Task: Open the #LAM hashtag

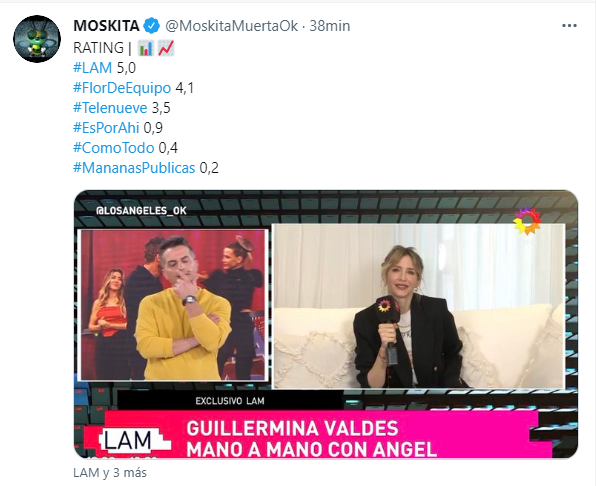Action: (93, 68)
